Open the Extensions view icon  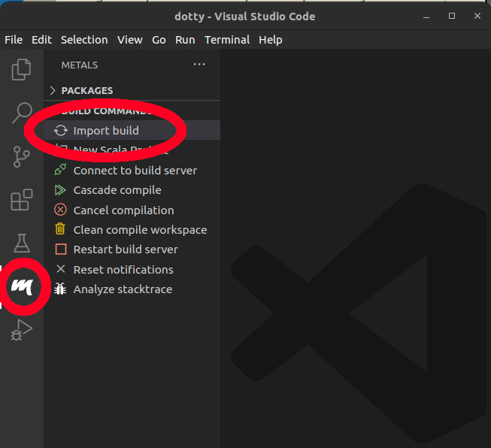point(21,200)
